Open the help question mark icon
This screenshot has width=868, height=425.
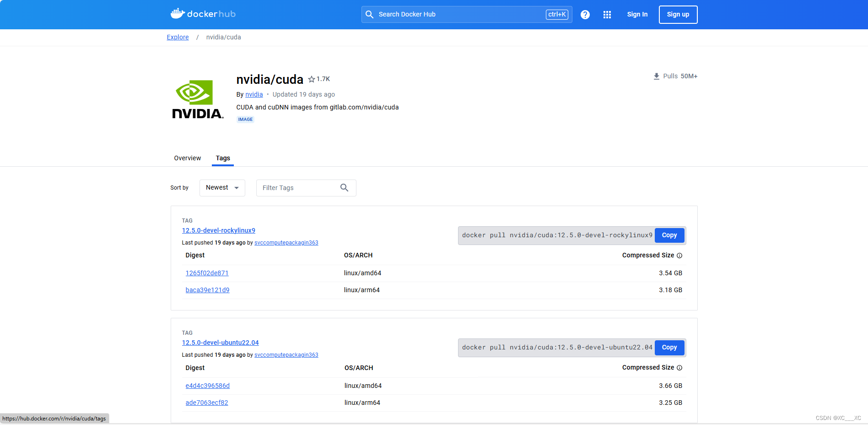tap(585, 15)
